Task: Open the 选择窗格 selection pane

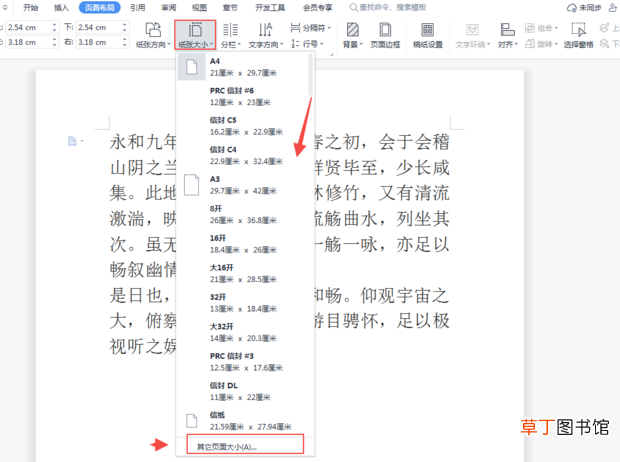Action: (578, 35)
